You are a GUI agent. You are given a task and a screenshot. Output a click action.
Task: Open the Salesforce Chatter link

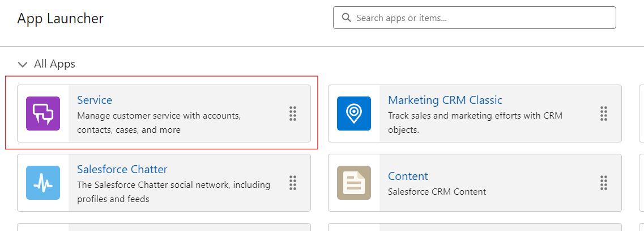(122, 169)
